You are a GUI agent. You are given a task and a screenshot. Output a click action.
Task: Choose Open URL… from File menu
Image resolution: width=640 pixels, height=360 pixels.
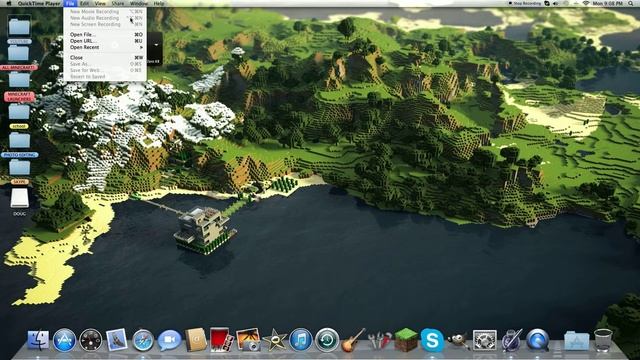coord(105,41)
